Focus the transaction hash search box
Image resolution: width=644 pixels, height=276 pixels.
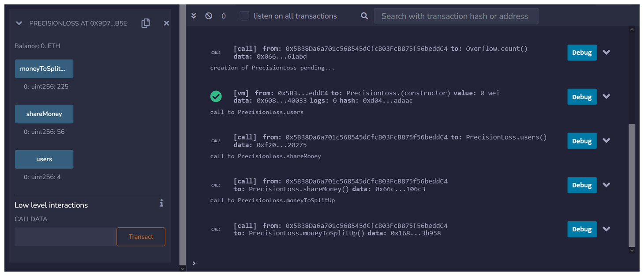[x=456, y=16]
